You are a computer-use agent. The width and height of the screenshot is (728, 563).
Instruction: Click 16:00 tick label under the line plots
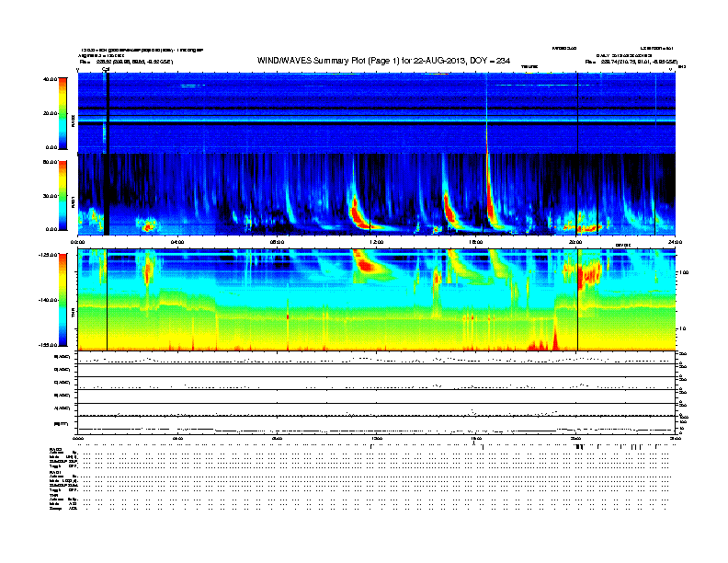point(476,439)
